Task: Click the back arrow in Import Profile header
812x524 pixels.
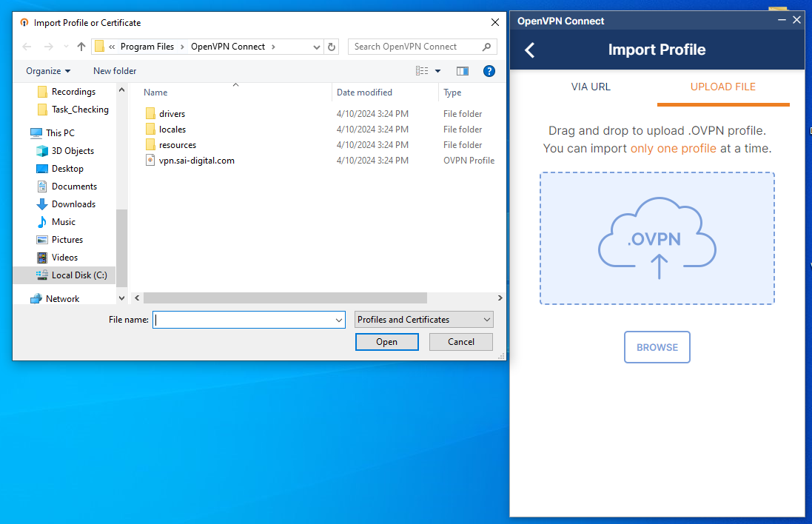Action: [529, 49]
